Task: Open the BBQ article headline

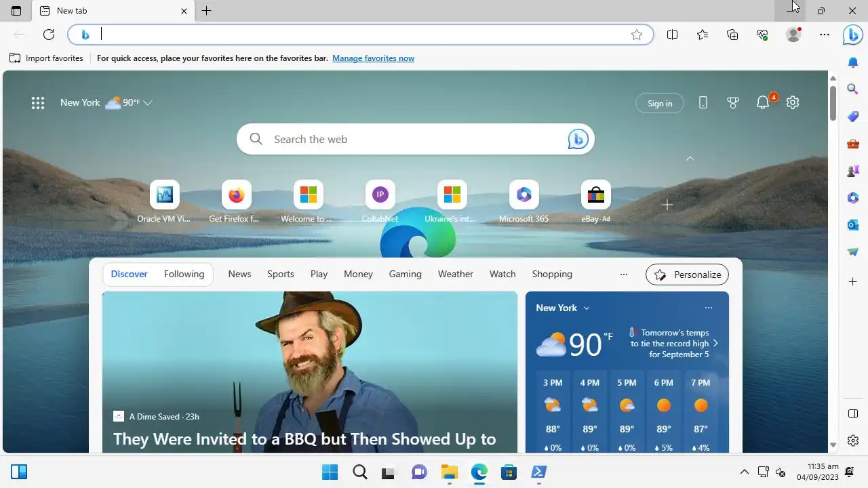Action: (x=304, y=439)
